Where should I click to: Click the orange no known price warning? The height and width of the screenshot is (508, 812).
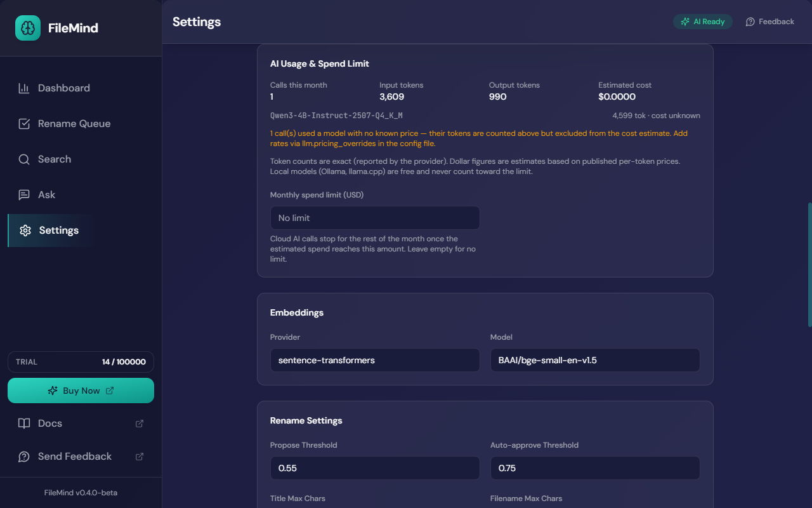(479, 138)
